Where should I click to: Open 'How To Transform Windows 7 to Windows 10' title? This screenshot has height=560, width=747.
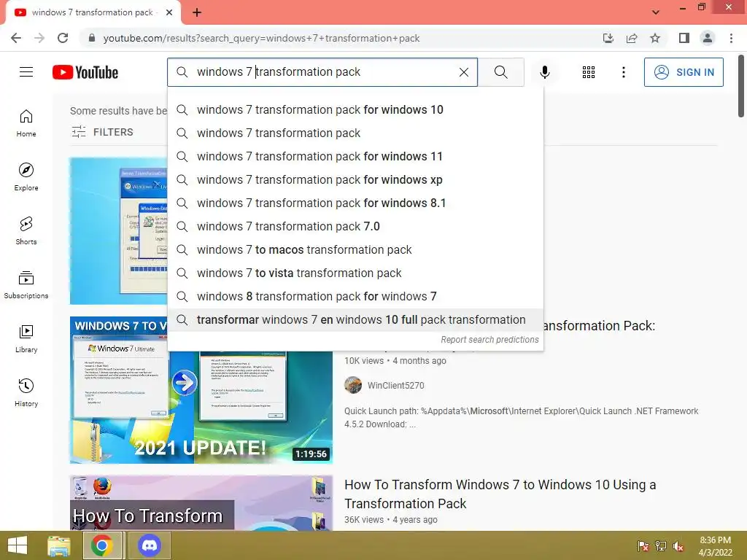(x=500, y=494)
